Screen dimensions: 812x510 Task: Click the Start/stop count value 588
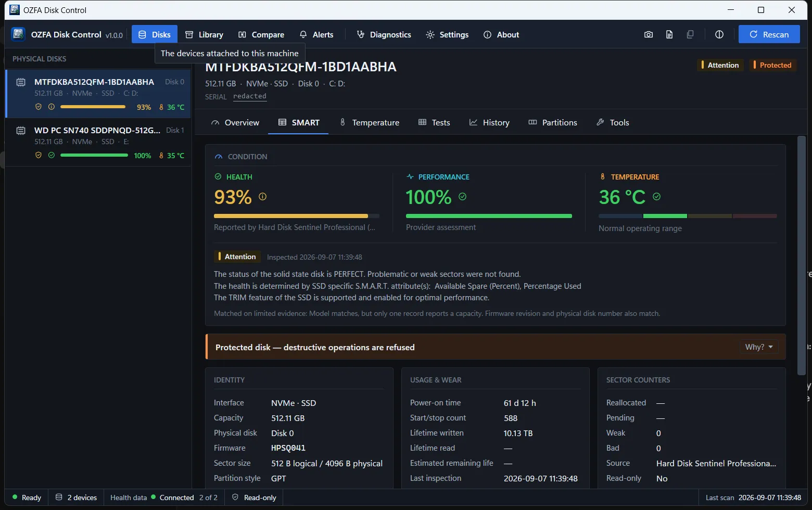tap(511, 418)
